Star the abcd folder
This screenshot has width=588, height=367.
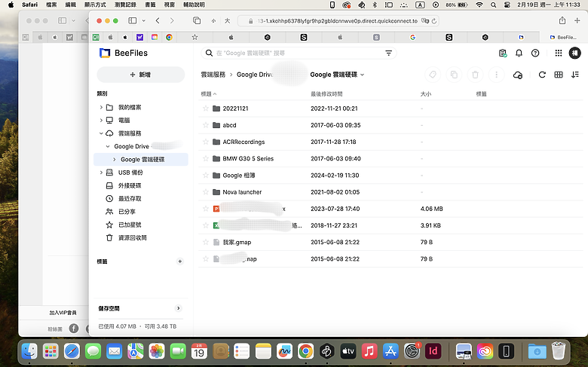pyautogui.click(x=206, y=125)
